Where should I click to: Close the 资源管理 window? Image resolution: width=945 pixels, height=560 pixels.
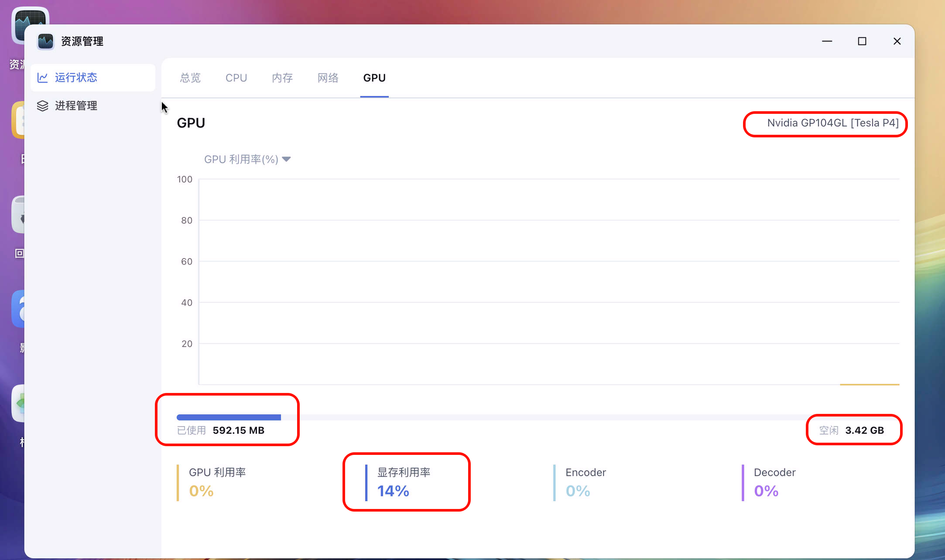[897, 41]
